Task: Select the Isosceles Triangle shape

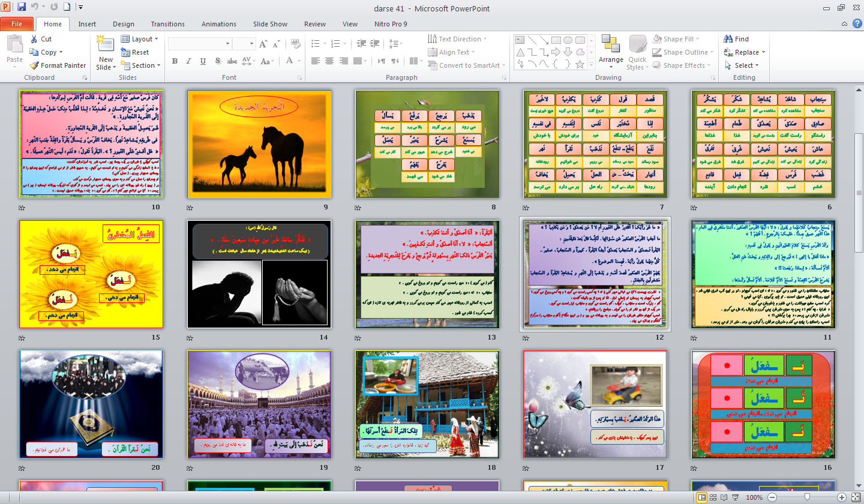Action: [x=521, y=52]
